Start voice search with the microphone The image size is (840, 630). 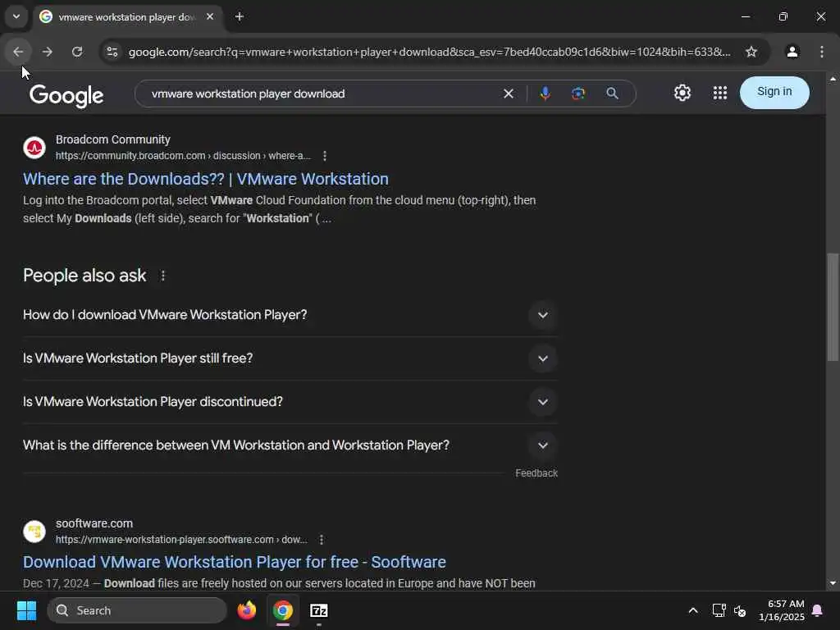[x=545, y=94]
